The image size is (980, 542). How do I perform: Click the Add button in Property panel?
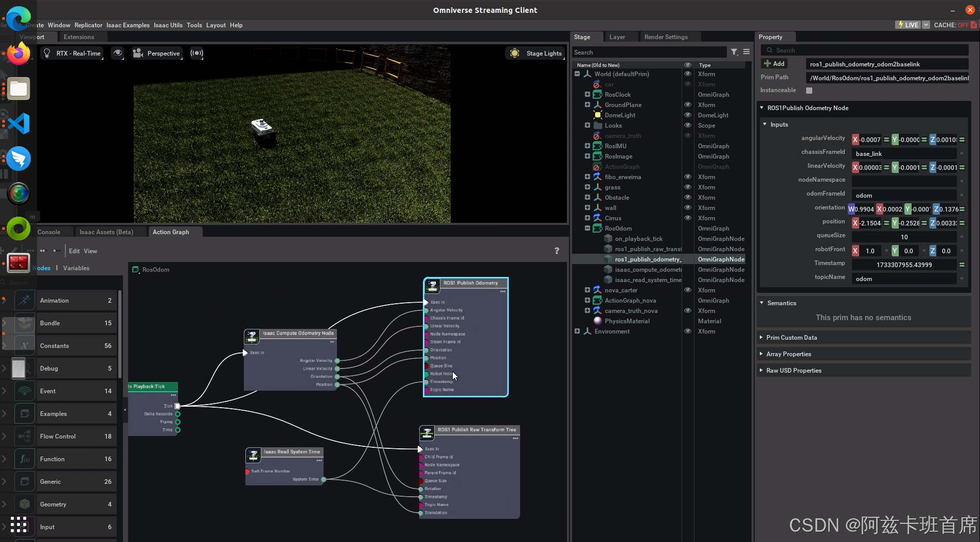pos(775,64)
